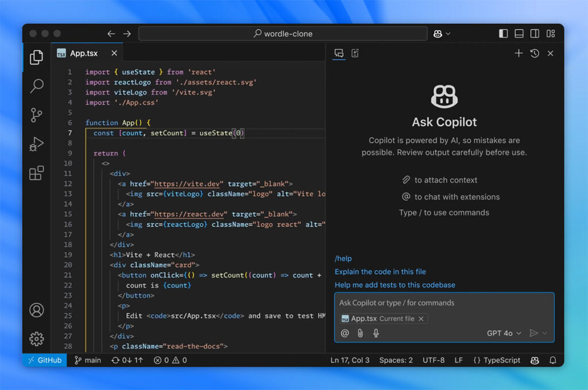
Task: Open the Explorer view
Action: click(36, 57)
